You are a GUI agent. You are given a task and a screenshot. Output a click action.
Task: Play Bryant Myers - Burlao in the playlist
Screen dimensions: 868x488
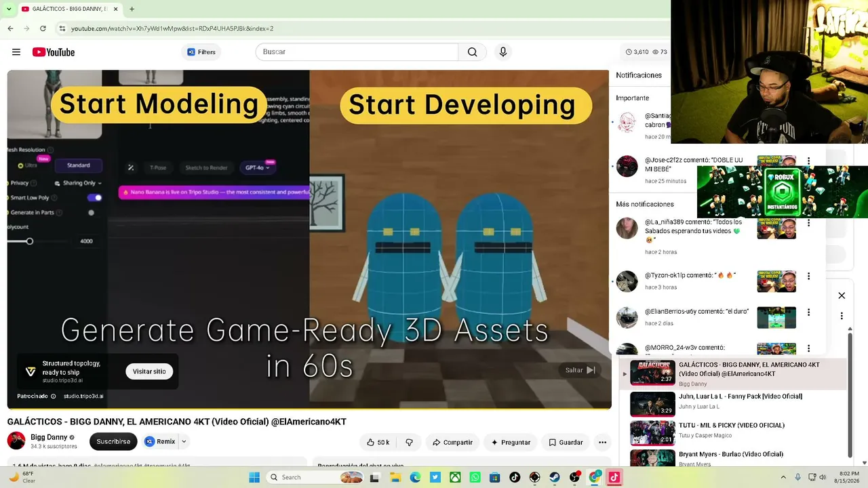pos(734,458)
